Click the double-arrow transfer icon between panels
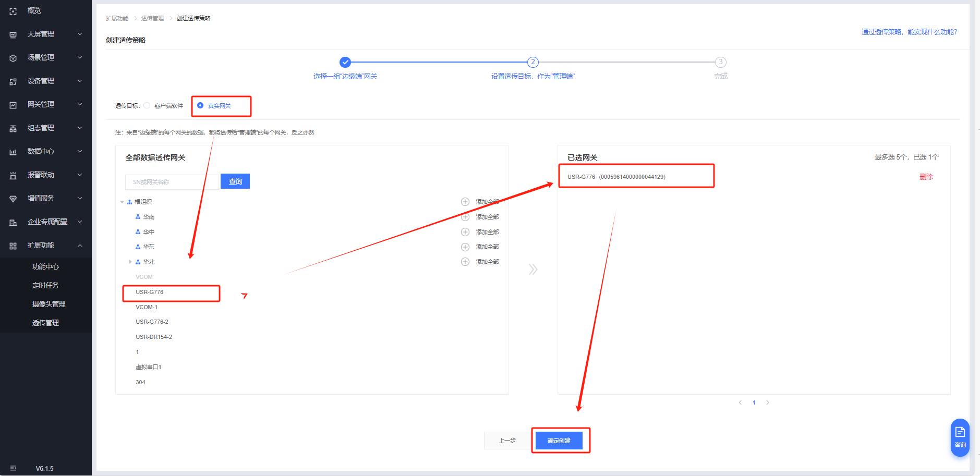Viewport: 980px width, 476px height. pyautogui.click(x=533, y=269)
